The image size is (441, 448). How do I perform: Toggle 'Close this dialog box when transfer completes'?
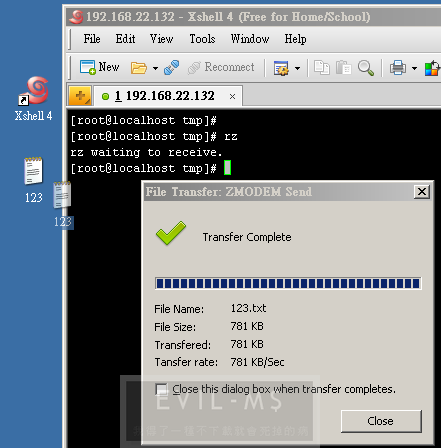161,389
